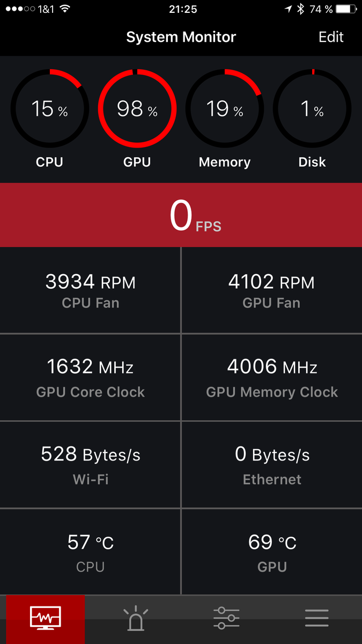Screen dimensions: 362x644
Task: Select the Memory usage gauge
Action: [225, 109]
